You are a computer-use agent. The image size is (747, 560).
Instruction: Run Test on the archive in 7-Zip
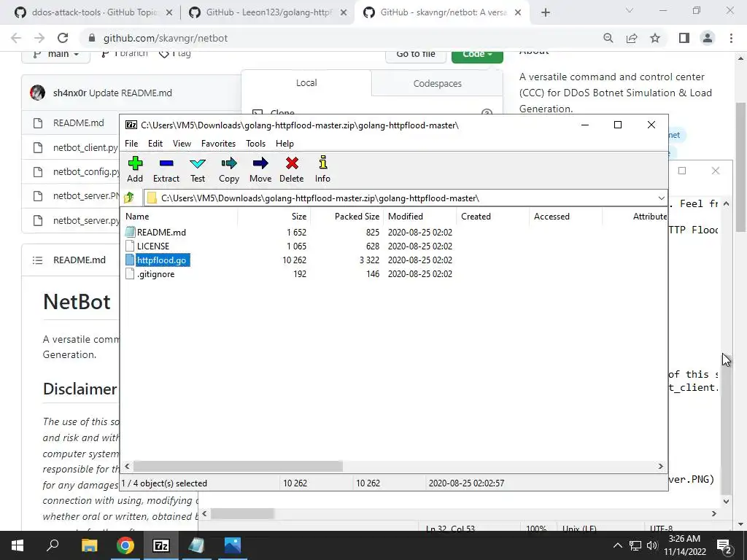coord(198,169)
